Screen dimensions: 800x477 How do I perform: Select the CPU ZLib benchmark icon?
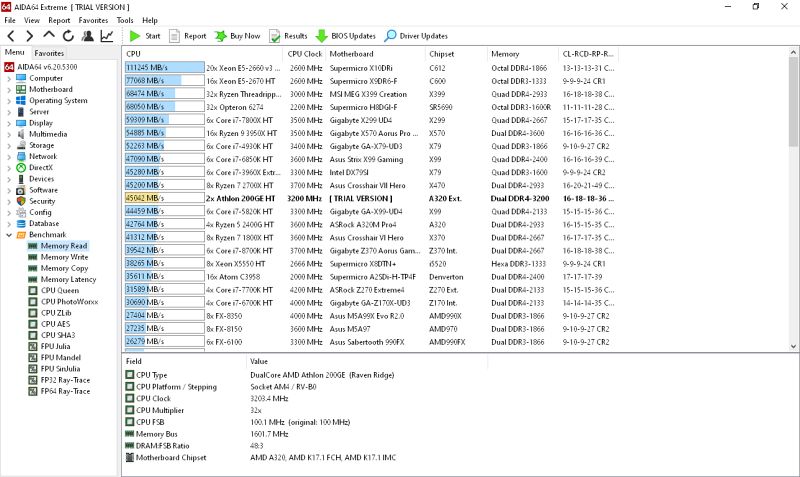(33, 313)
